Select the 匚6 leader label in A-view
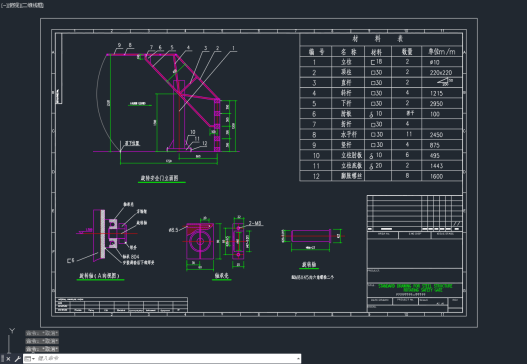The height and width of the screenshot is (364, 527). coord(70,260)
